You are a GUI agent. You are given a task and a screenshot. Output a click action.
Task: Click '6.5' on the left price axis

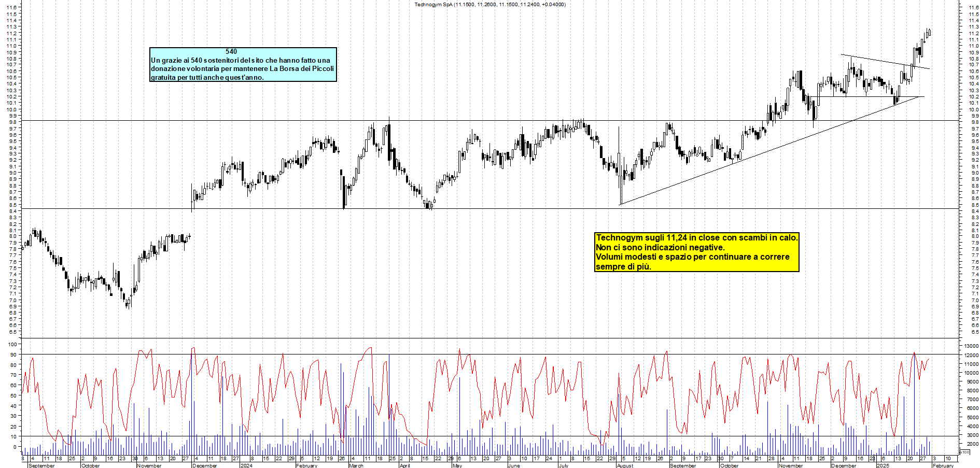click(12, 332)
